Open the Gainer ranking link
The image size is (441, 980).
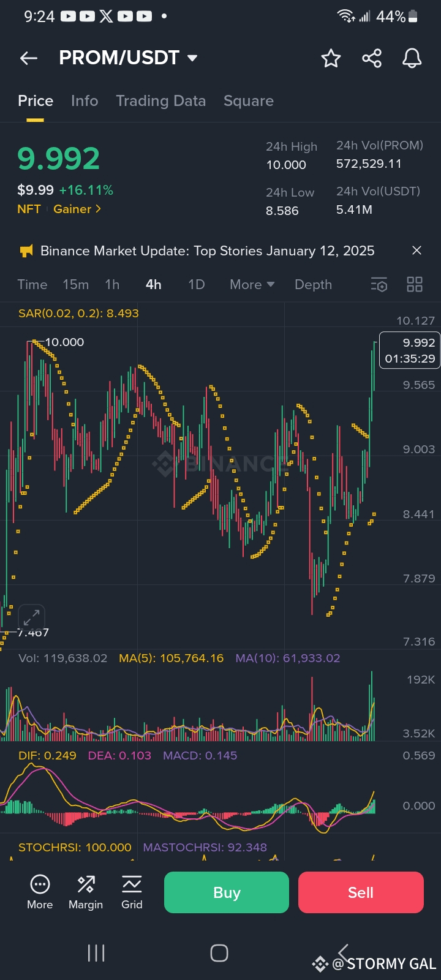pos(77,209)
